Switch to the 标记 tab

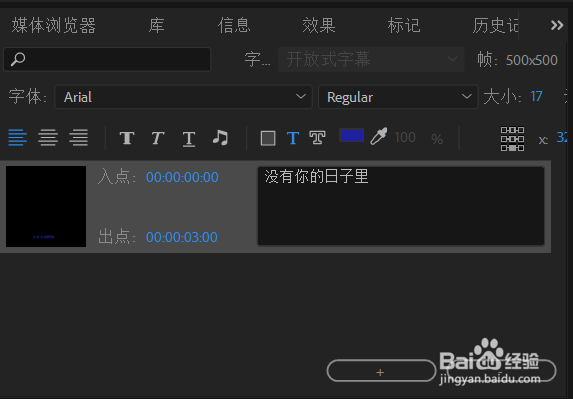404,26
